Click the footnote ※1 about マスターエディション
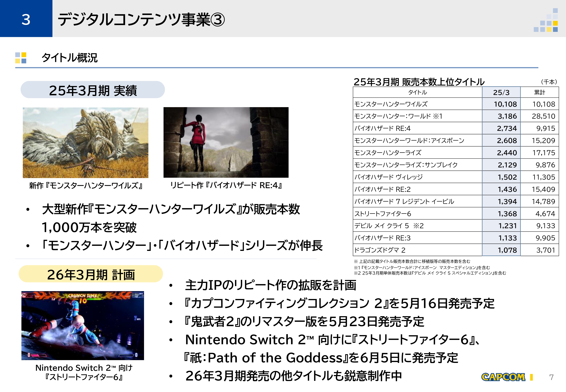The height and width of the screenshot is (392, 566). [422, 267]
